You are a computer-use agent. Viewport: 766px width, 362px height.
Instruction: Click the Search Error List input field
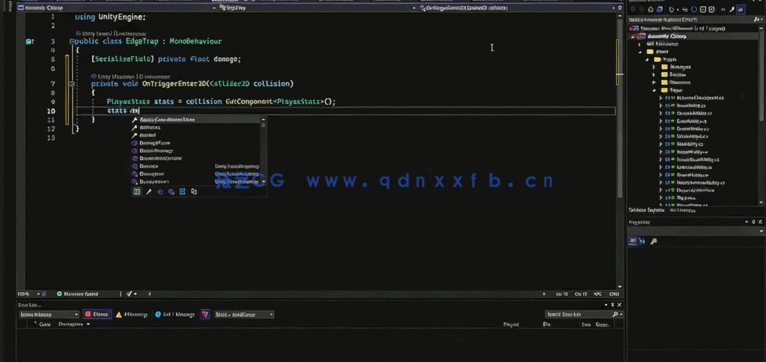tap(578, 315)
